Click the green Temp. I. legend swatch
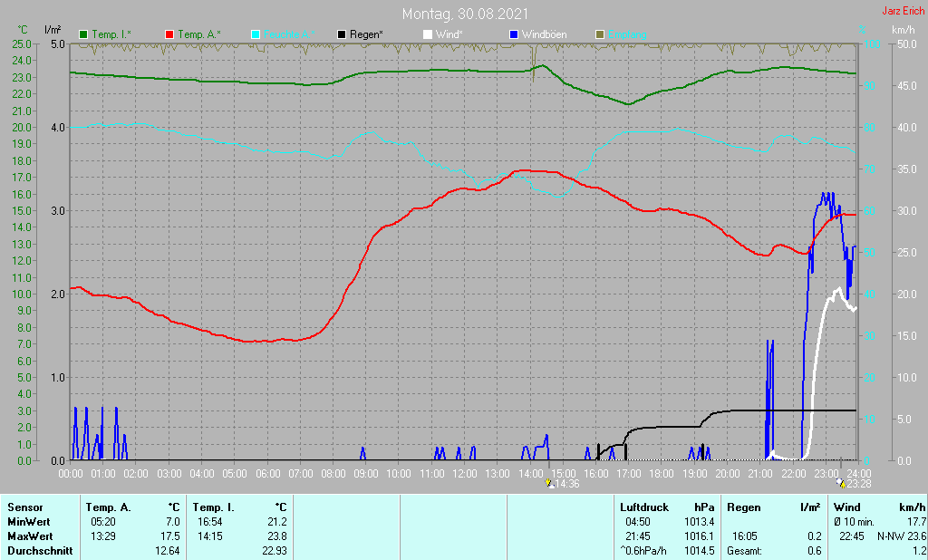Screen dimensions: 928x560 click(x=83, y=35)
